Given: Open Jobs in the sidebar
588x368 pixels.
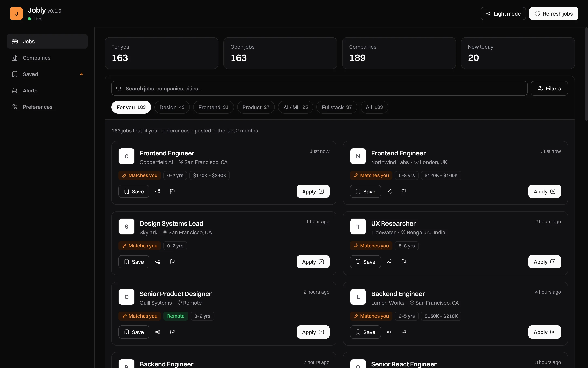Looking at the screenshot, I should (47, 42).
